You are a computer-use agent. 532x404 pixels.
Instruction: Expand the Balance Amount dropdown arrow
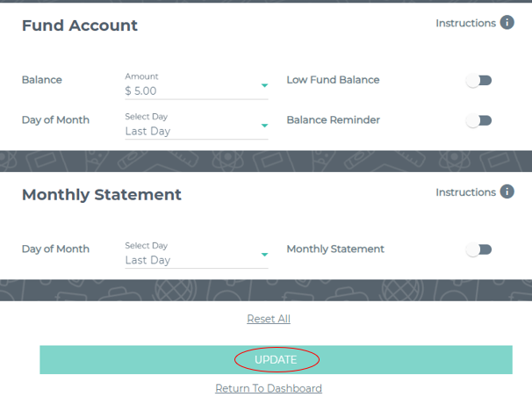[x=264, y=85]
